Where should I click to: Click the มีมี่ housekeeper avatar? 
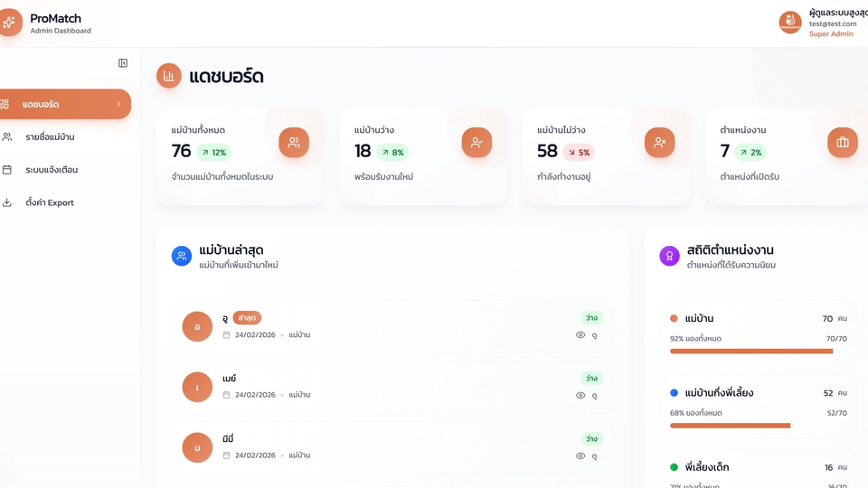(x=197, y=447)
